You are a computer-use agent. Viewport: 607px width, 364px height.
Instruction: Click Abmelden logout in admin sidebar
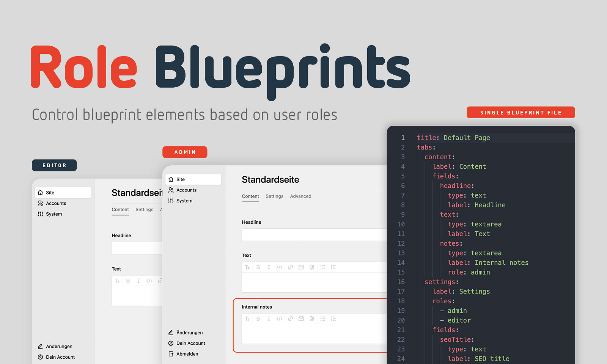pos(187,354)
